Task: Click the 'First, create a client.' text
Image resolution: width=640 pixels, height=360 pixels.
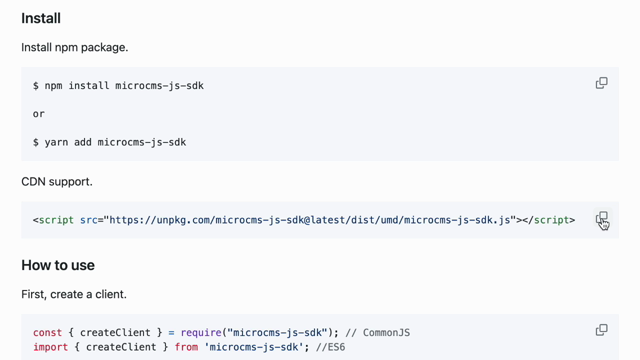Action: 74,294
